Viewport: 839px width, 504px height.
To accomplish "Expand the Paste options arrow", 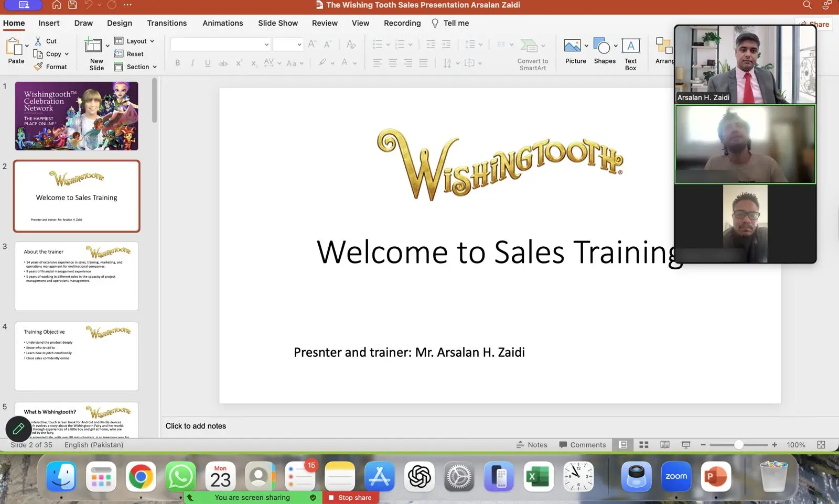I will coord(27,46).
